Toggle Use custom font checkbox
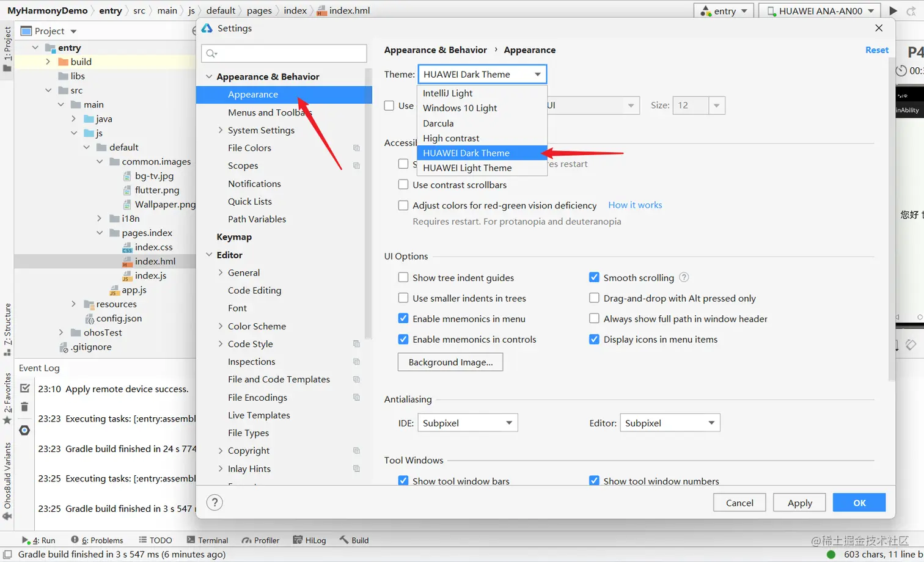924x562 pixels. [x=389, y=105]
